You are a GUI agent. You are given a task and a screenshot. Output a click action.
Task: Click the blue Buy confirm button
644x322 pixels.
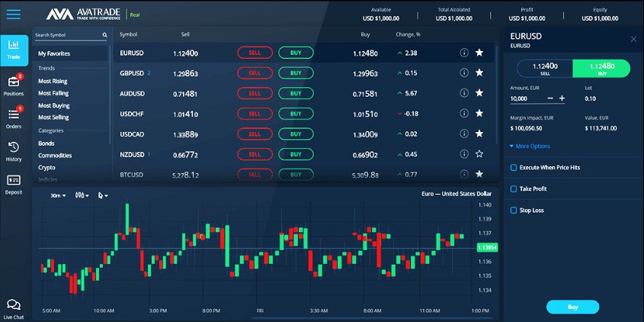click(x=572, y=307)
